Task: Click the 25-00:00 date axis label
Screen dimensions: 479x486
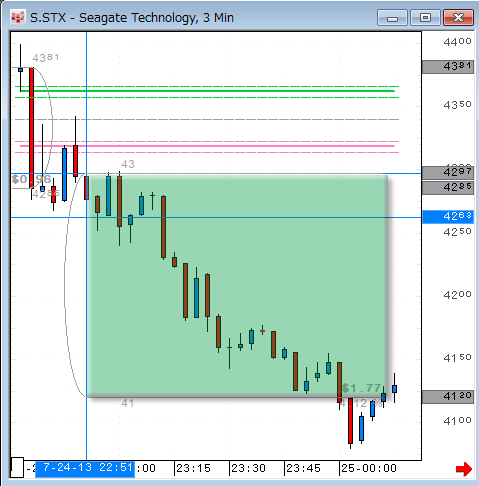Action: tap(369, 468)
